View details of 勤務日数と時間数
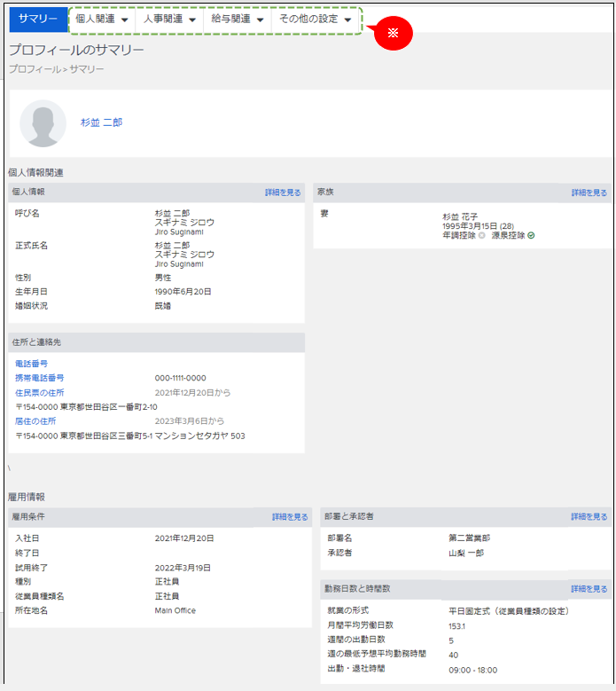The height and width of the screenshot is (691, 616). click(589, 588)
